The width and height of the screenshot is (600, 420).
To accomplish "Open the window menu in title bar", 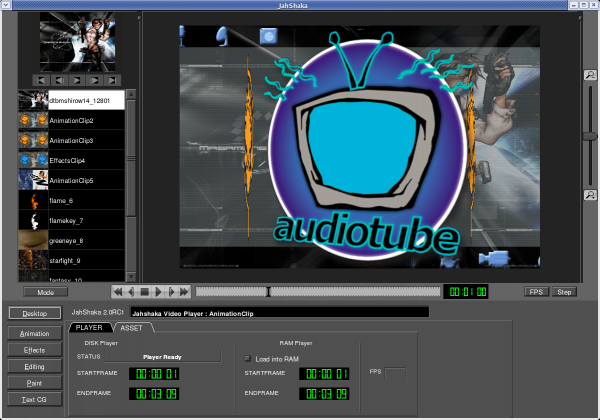I will [6, 5].
